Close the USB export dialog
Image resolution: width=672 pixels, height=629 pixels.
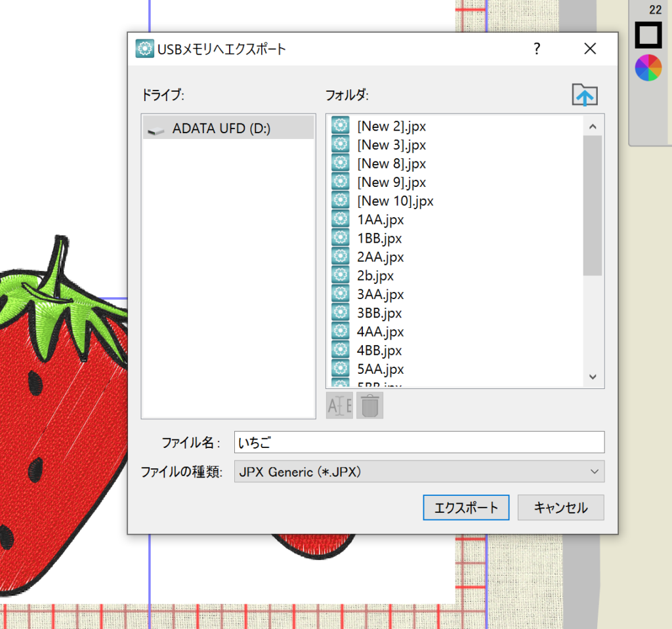[590, 49]
